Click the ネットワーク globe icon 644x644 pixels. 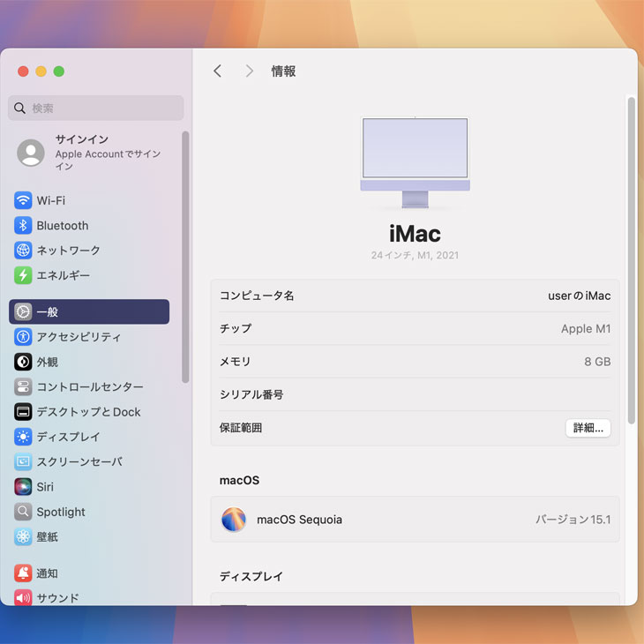[23, 251]
